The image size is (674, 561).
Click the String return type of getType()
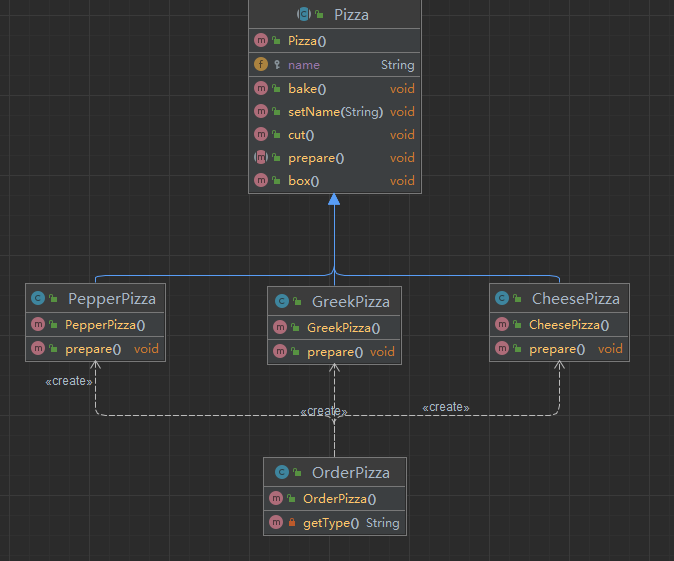[x=383, y=523]
